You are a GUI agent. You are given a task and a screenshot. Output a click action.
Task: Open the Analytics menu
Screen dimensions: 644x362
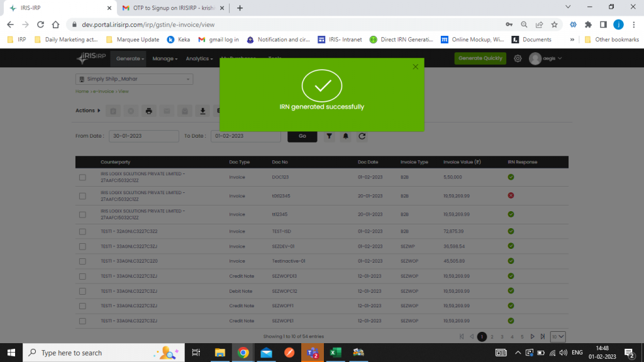pyautogui.click(x=199, y=58)
